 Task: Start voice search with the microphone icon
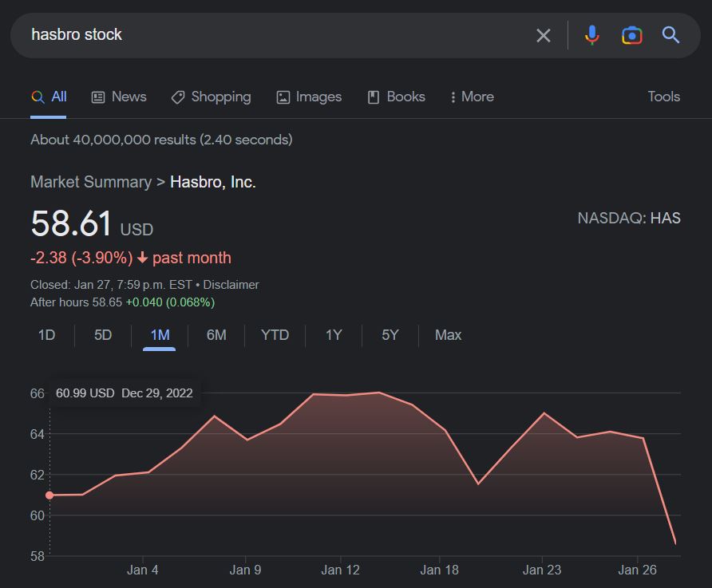(591, 35)
